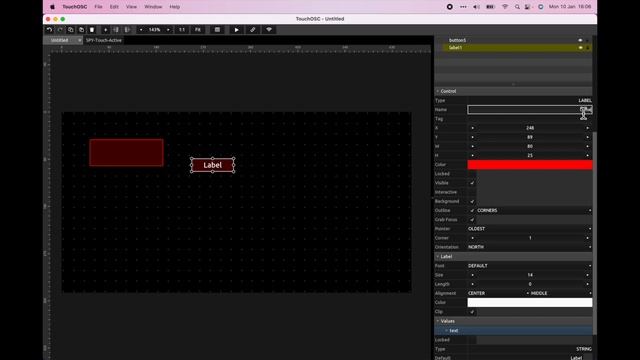Screen dimensions: 640x360
Task: Open the Window menu
Action: (x=153, y=7)
